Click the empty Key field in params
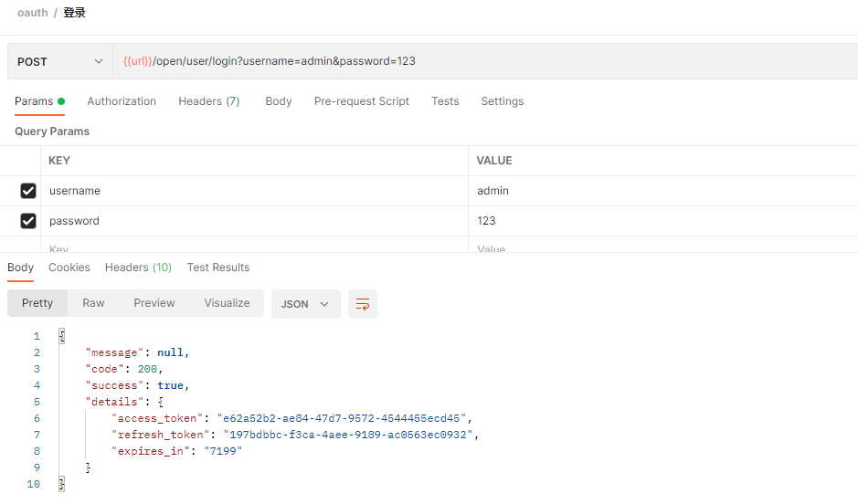This screenshot has width=858, height=504. coord(247,248)
